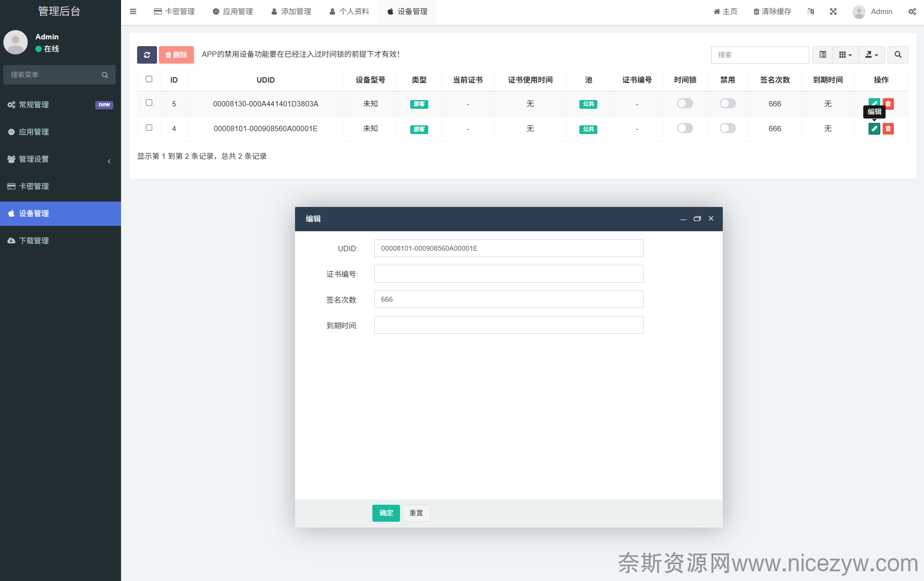This screenshot has height=581, width=924.
Task: Switch to the 设备管理 tab
Action: pos(407,12)
